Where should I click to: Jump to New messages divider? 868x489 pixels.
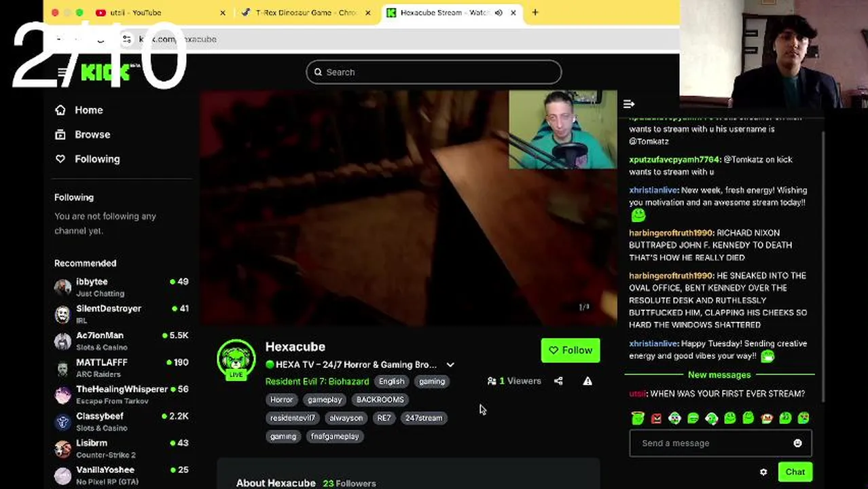(719, 375)
